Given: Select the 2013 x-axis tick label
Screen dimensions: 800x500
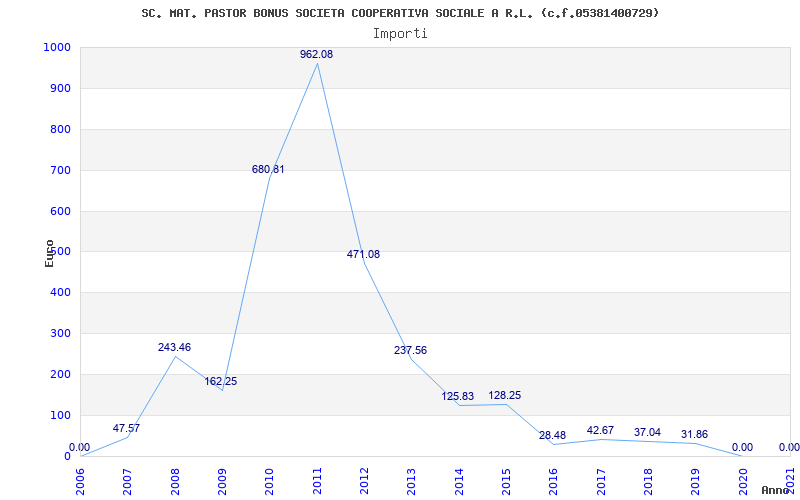Looking at the screenshot, I should click(x=412, y=481).
